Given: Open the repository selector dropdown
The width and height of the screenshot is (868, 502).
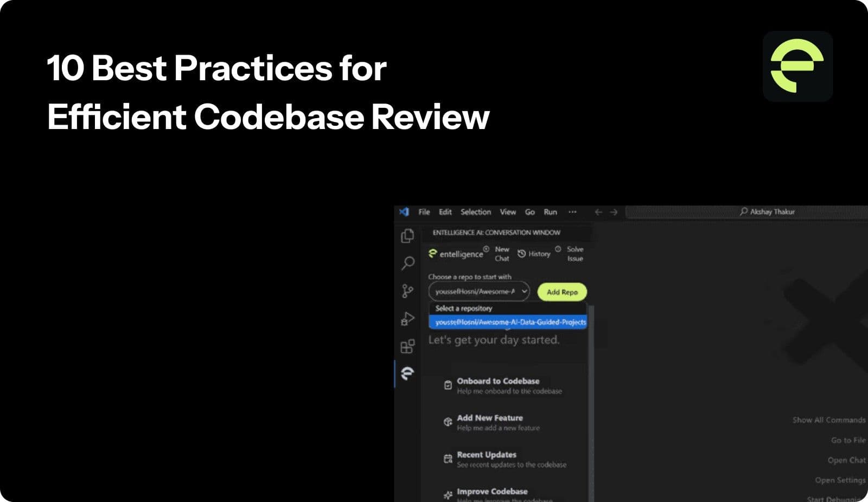Looking at the screenshot, I should coord(479,291).
